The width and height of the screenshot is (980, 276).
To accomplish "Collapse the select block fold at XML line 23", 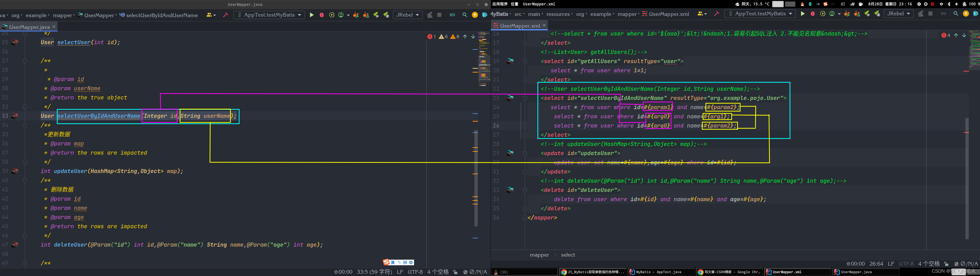I will coord(525,98).
